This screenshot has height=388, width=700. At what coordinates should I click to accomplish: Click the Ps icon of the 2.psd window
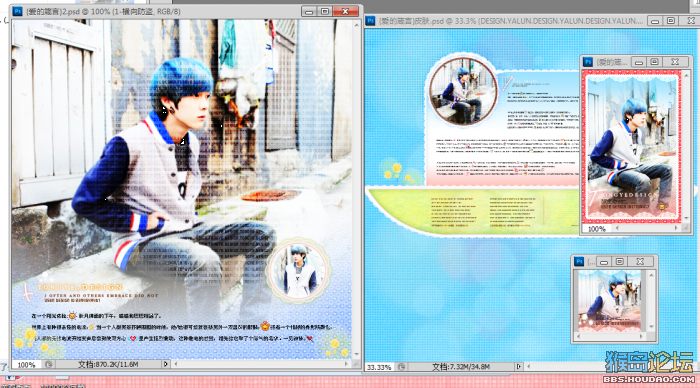point(17,11)
